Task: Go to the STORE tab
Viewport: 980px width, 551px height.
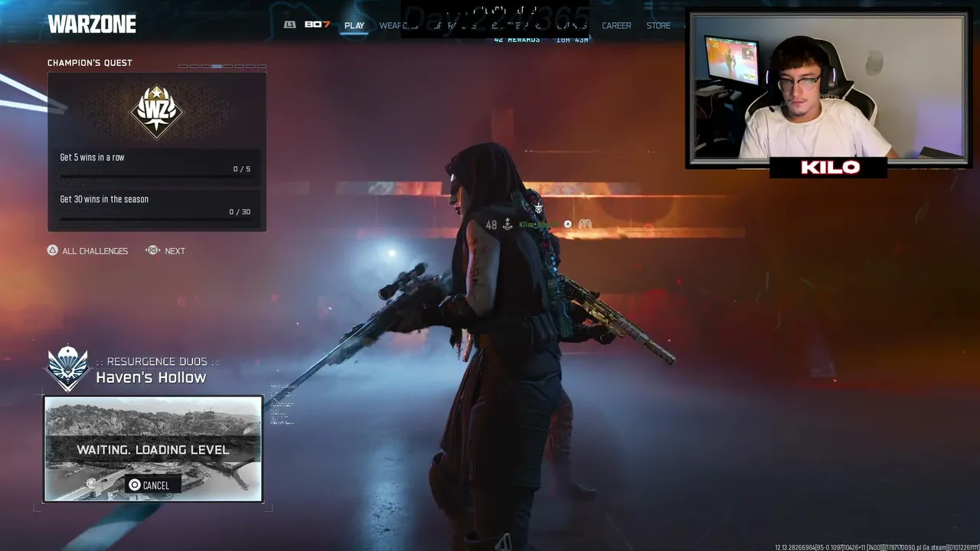Action: [x=658, y=25]
